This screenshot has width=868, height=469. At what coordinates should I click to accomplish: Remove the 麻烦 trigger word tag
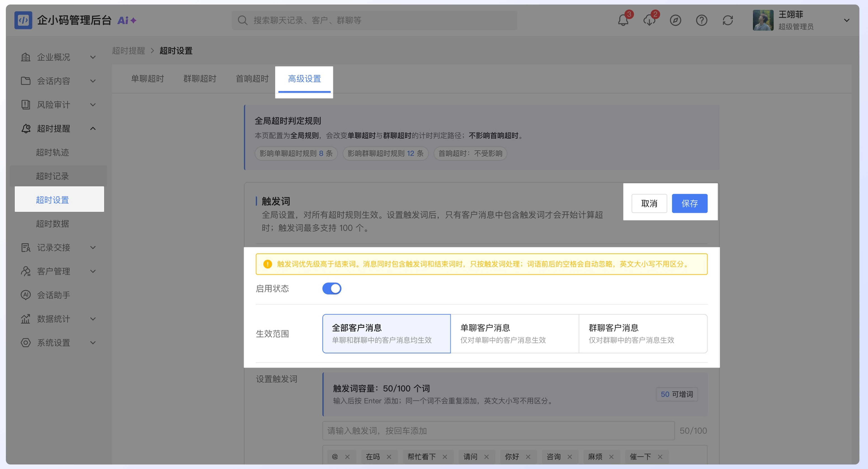coord(611,457)
